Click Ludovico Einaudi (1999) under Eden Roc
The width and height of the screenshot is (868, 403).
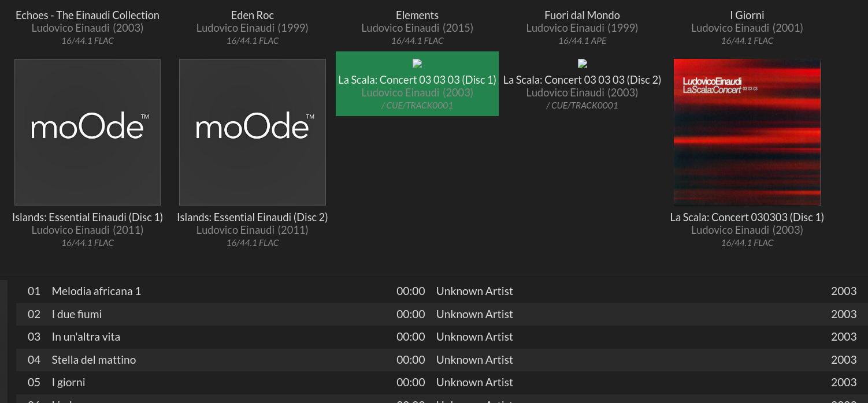pyautogui.click(x=253, y=28)
